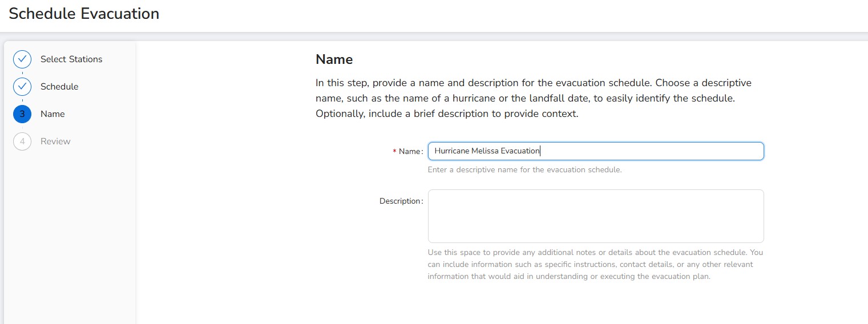This screenshot has height=324, width=868.
Task: Click the word Evacuation in Name field
Action: coord(519,151)
